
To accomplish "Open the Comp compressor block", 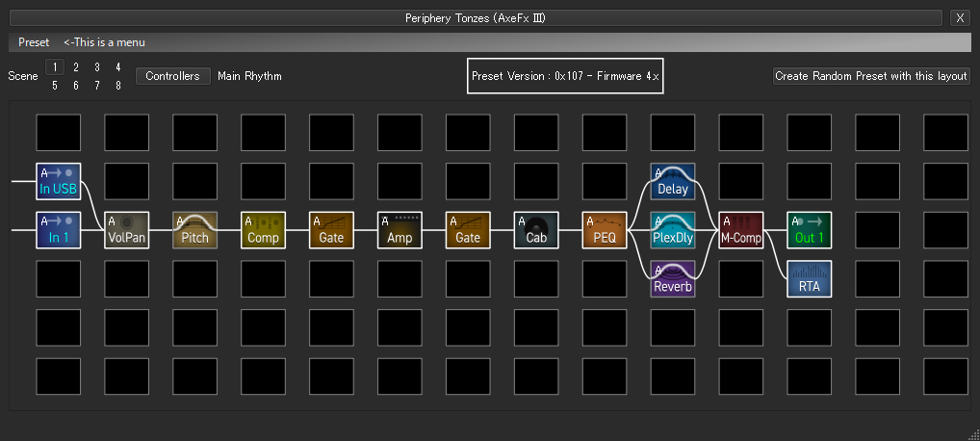I will click(263, 230).
